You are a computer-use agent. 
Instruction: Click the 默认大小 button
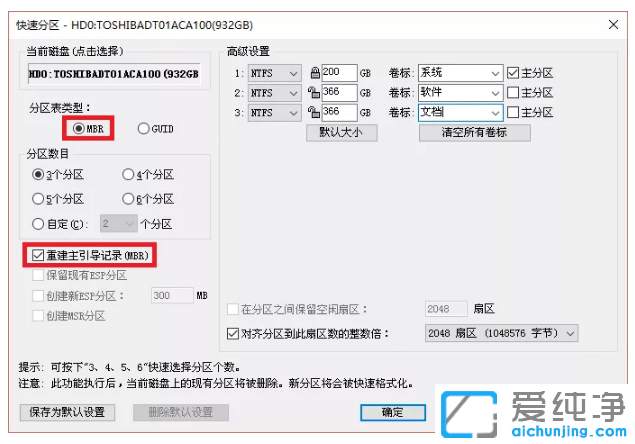[347, 132]
